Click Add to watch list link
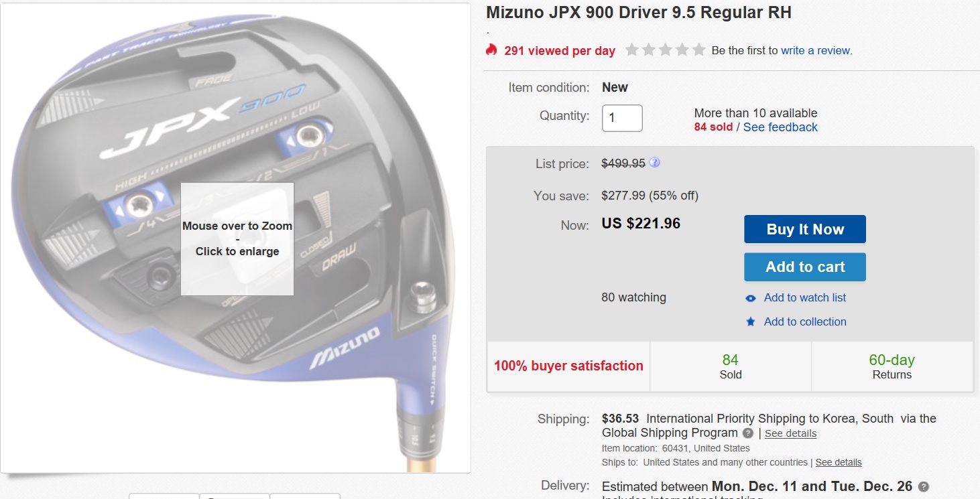This screenshot has width=980, height=499. click(x=805, y=297)
